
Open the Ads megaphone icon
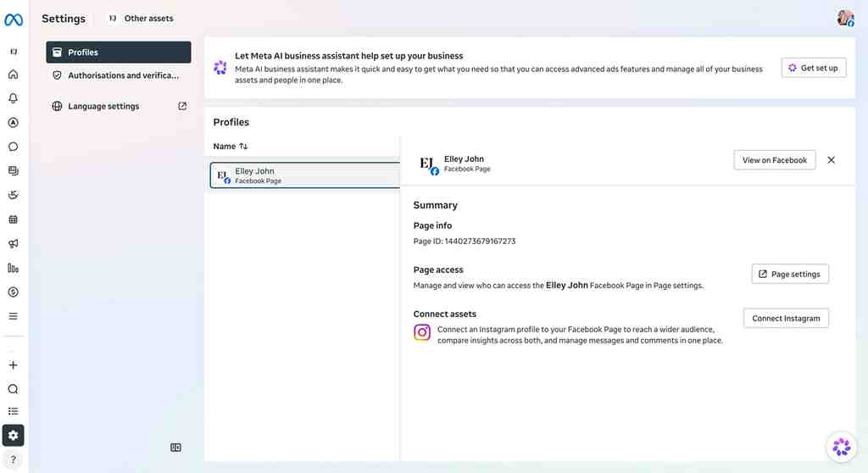pyautogui.click(x=14, y=243)
